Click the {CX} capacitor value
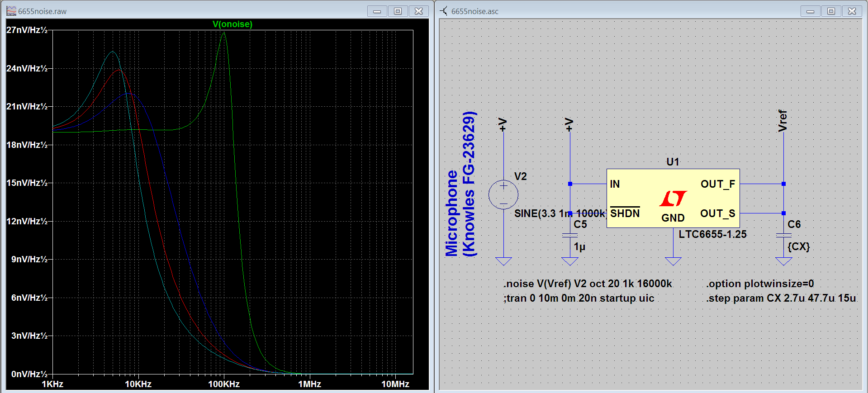 point(799,246)
